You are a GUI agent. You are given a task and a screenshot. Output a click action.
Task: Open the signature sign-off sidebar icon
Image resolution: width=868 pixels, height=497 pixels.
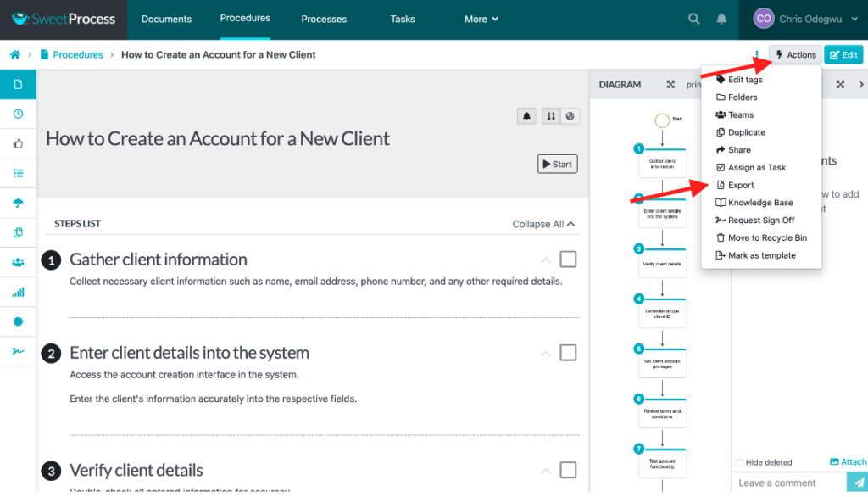19,351
